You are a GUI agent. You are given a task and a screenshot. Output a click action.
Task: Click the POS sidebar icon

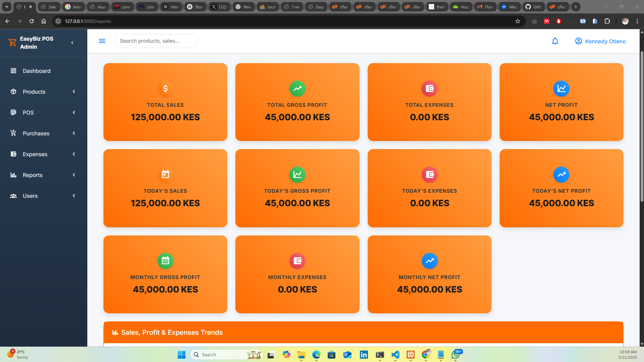tap(13, 112)
